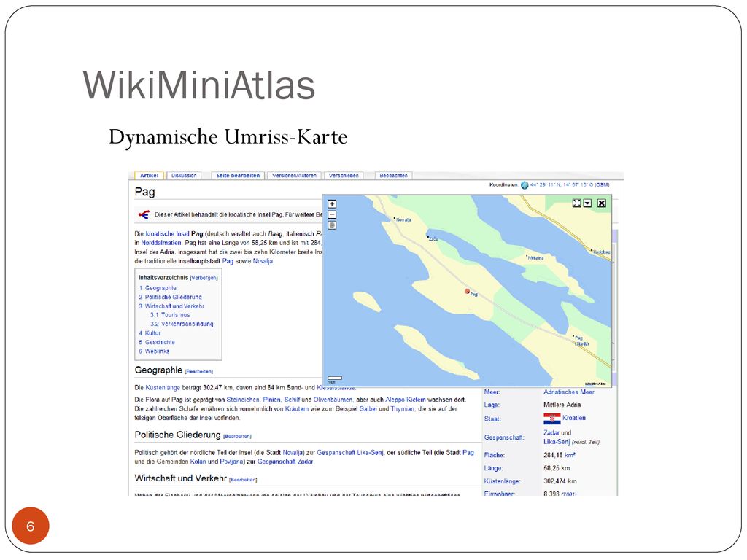Select the '302,474 km' Küstenlänge value

coord(560,481)
